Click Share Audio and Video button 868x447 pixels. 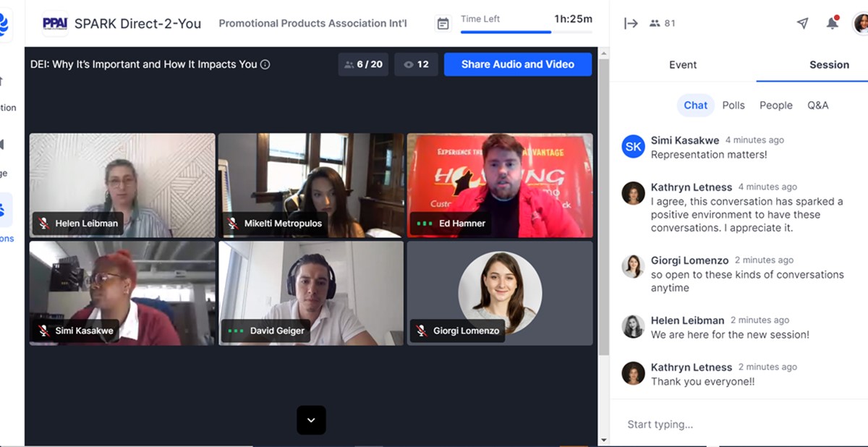(x=517, y=64)
